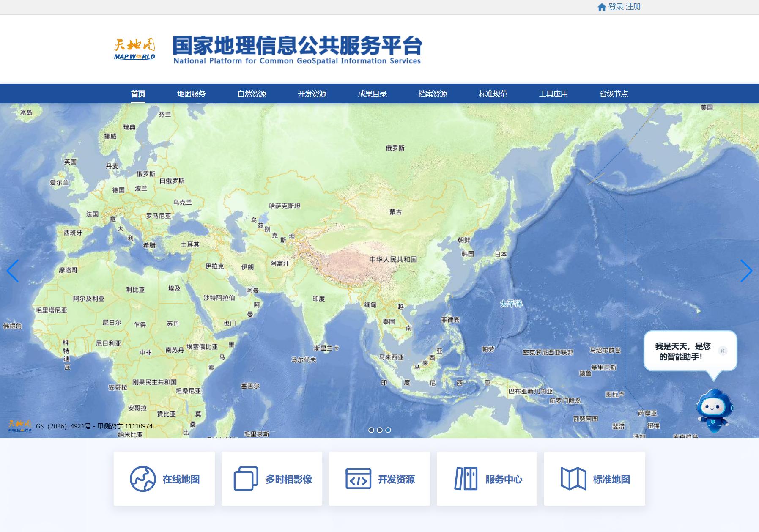This screenshot has width=759, height=532.
Task: Click the 我是天天 assistant greeting text
Action: click(683, 351)
